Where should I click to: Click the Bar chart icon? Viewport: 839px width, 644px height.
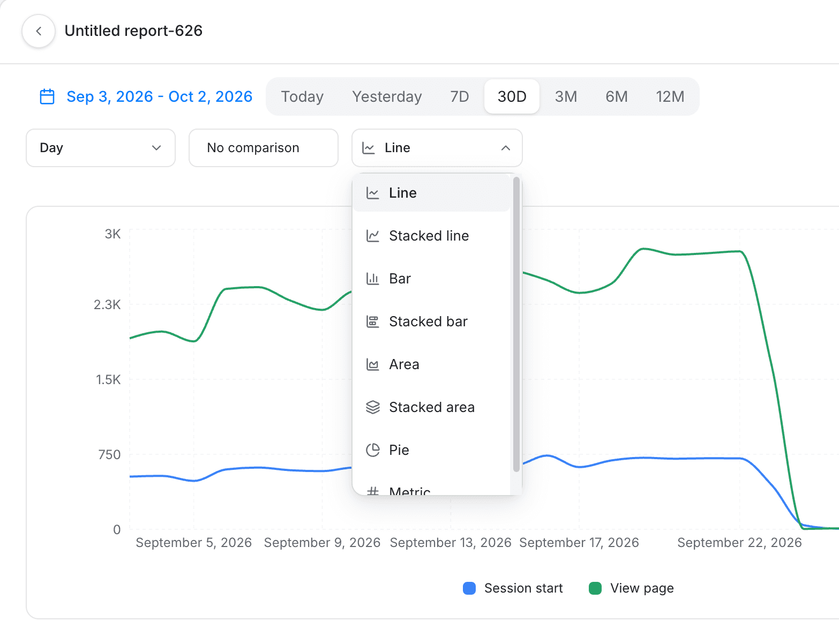[x=372, y=279]
